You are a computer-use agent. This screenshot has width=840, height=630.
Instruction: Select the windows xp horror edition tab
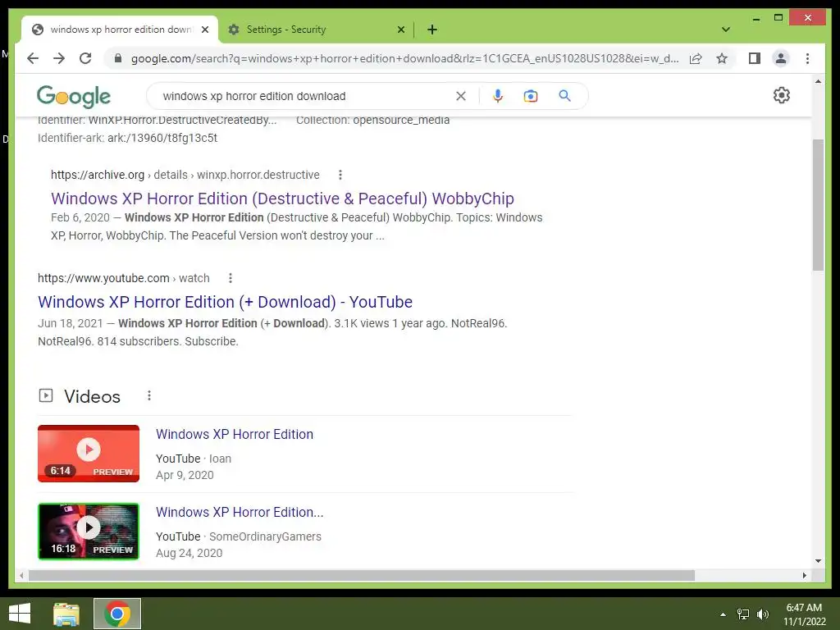120,30
